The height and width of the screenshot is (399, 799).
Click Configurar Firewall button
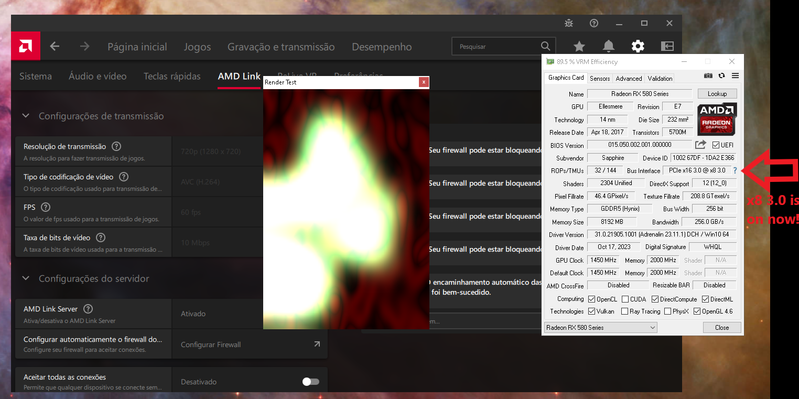[x=250, y=344]
